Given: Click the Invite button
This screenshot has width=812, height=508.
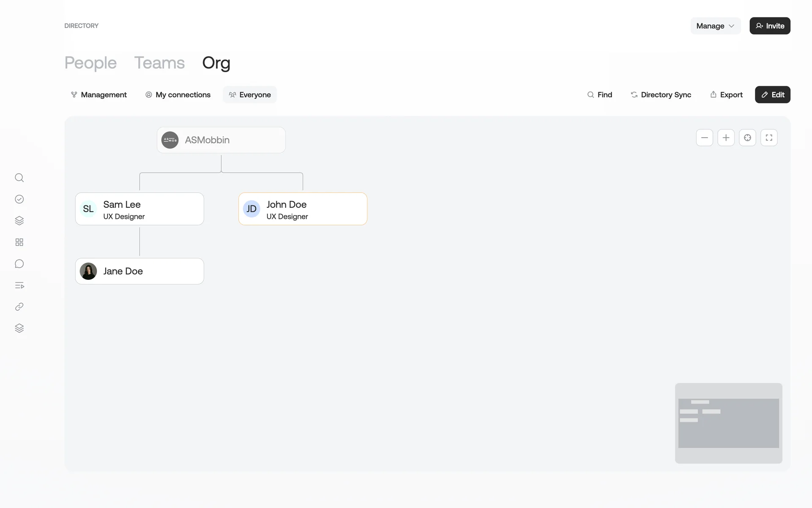Looking at the screenshot, I should point(770,26).
